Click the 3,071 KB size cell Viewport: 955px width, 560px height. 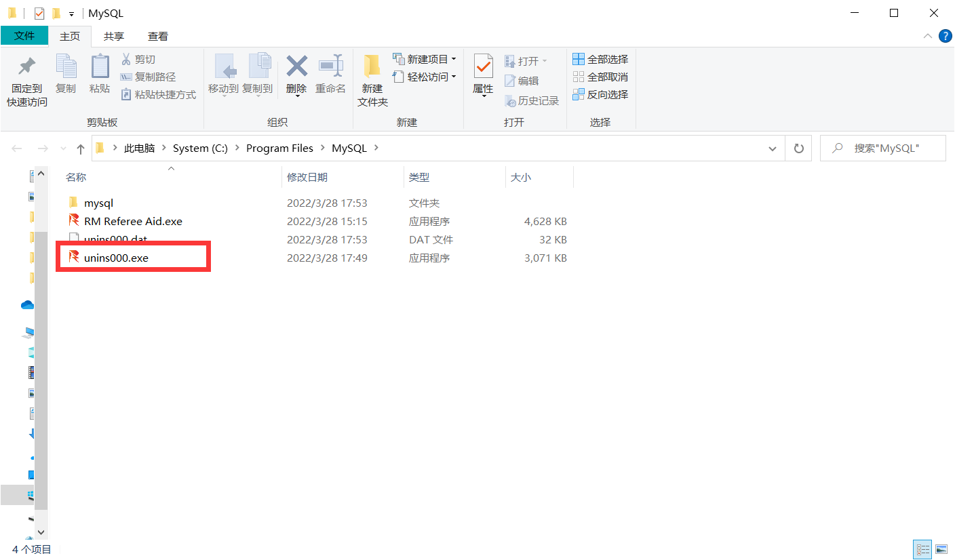[x=545, y=258]
